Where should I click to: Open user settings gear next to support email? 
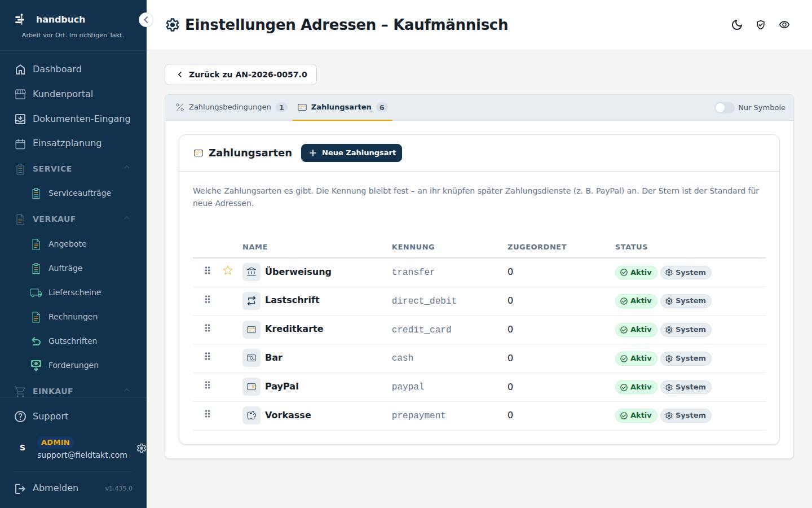point(141,448)
